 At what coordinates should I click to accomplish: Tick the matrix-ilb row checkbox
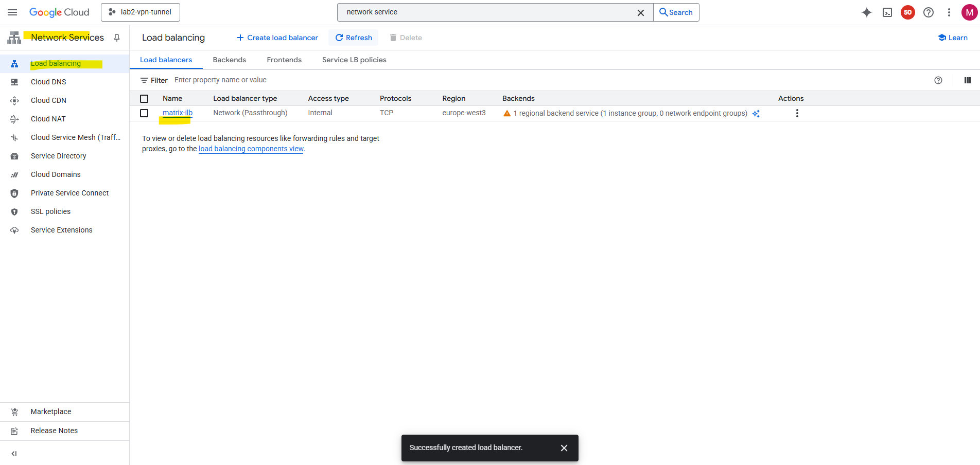tap(144, 113)
